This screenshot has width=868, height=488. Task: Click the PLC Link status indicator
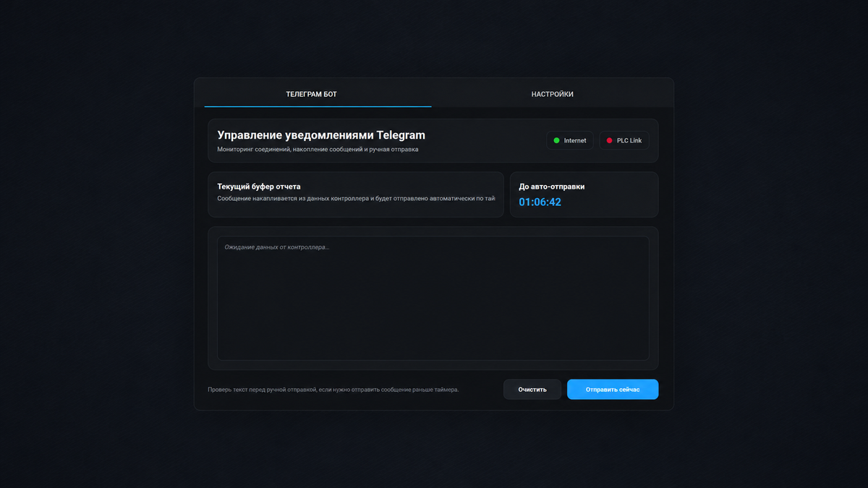[x=624, y=140]
